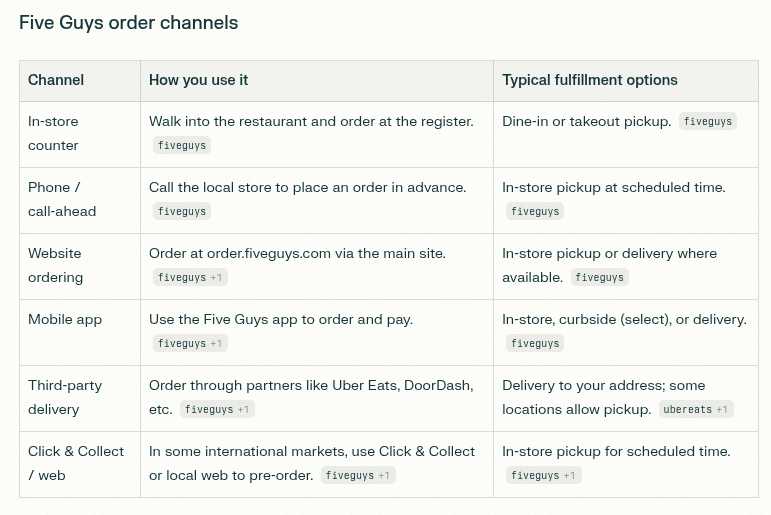Viewport: 771px width, 515px height.
Task: Click the 'Channel' column header
Action: click(56, 80)
